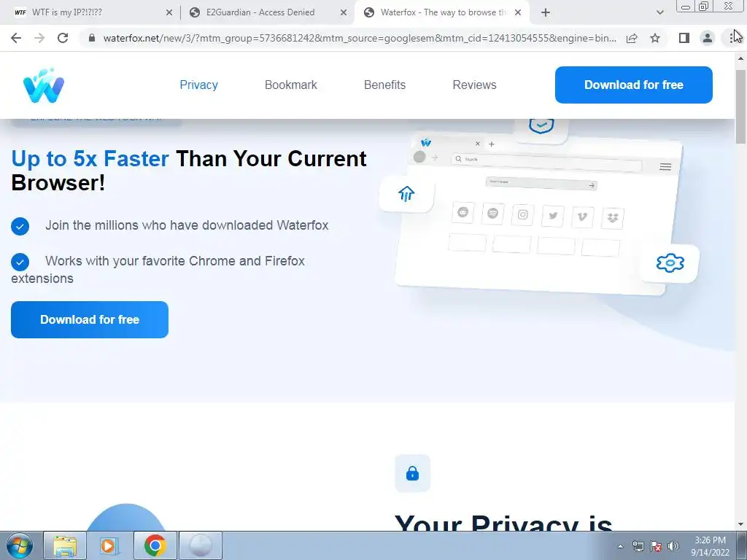Click the upload arrows illustration icon
This screenshot has width=747, height=560.
(x=406, y=193)
